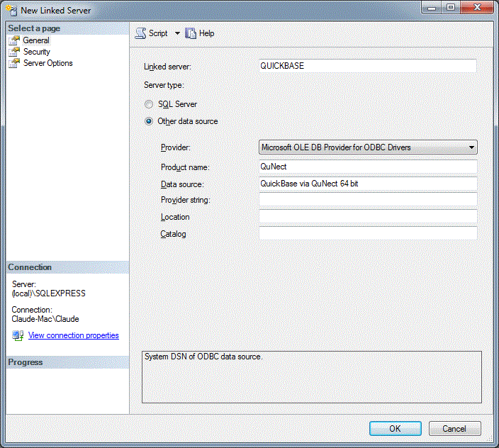Click the Help toolbar button
The width and height of the screenshot is (499, 448).
coord(200,33)
